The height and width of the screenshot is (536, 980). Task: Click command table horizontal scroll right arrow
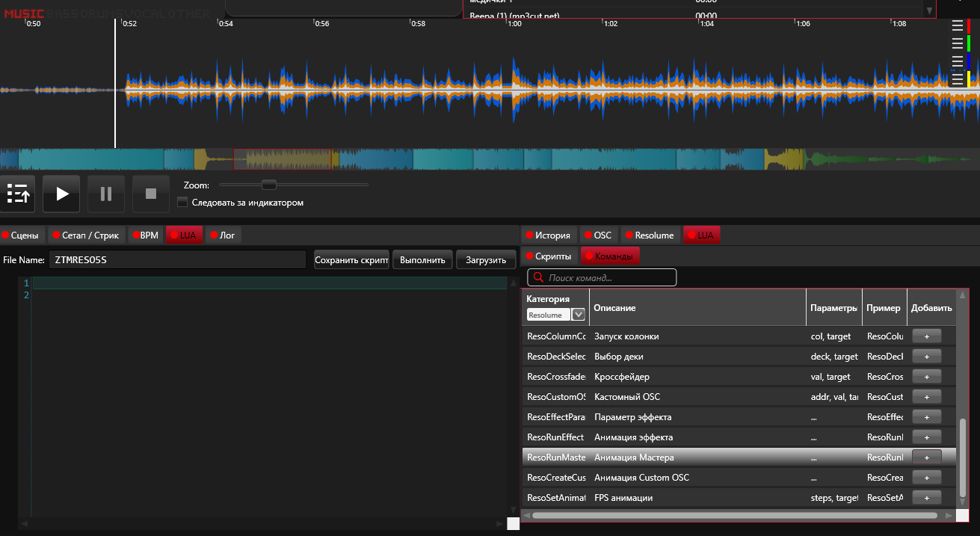pos(949,515)
